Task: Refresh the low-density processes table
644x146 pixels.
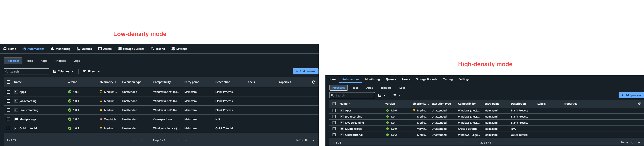Action: pos(314,82)
